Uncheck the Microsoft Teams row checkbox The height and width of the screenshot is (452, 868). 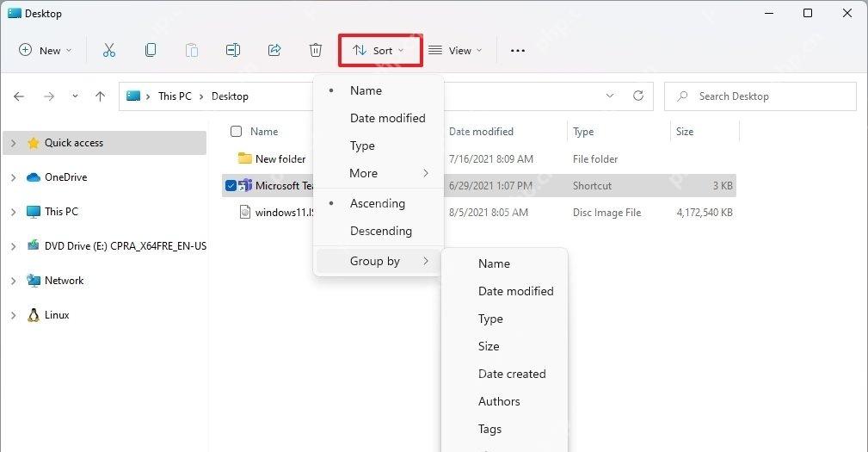231,186
